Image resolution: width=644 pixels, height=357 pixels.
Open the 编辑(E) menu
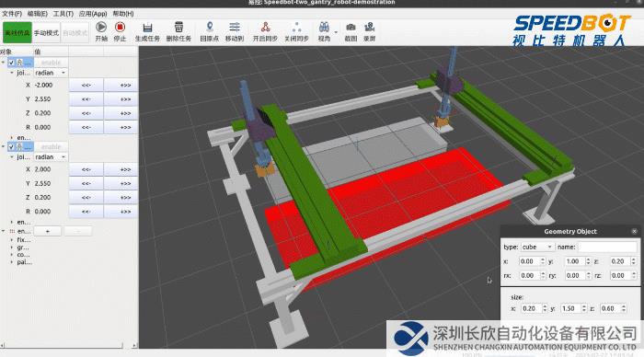(x=38, y=14)
